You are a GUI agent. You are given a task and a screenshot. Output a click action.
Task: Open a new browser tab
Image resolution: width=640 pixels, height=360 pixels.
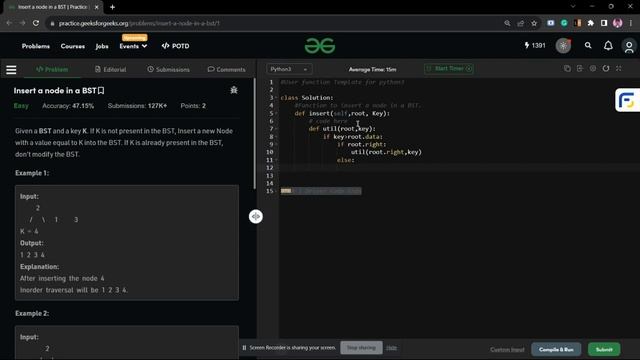pyautogui.click(x=112, y=7)
